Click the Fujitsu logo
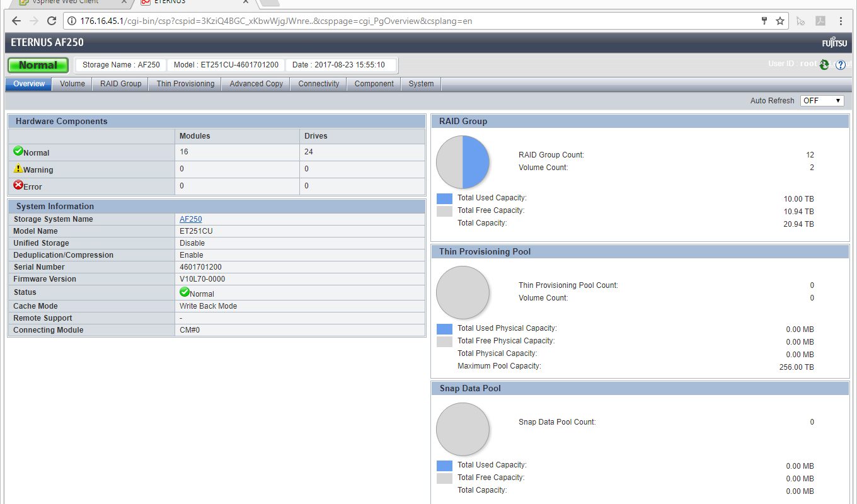The width and height of the screenshot is (857, 504). [835, 43]
